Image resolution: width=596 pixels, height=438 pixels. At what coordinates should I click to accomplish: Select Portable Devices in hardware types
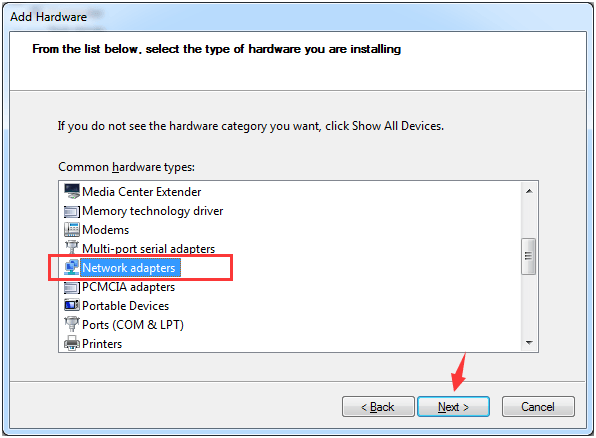(125, 306)
